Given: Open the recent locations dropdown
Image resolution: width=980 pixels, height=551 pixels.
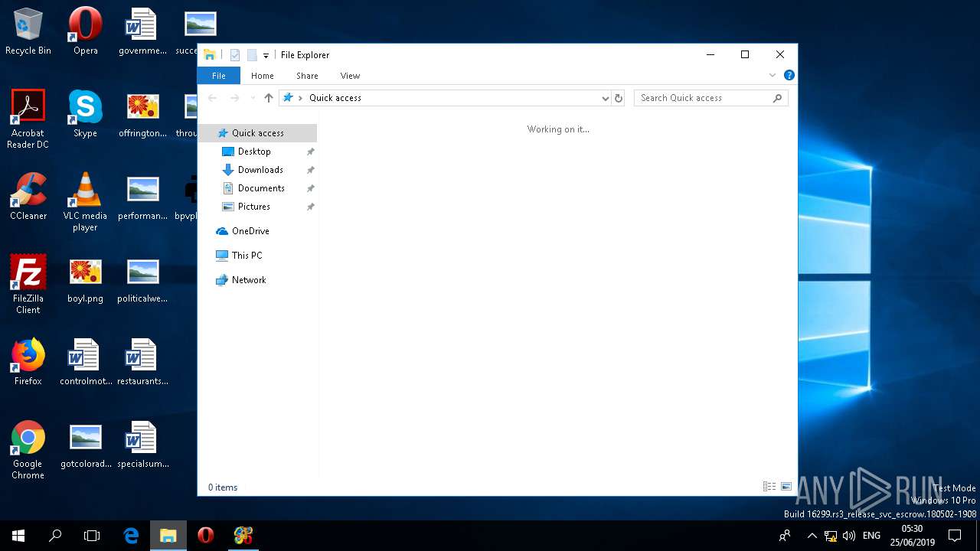Looking at the screenshot, I should tap(253, 98).
